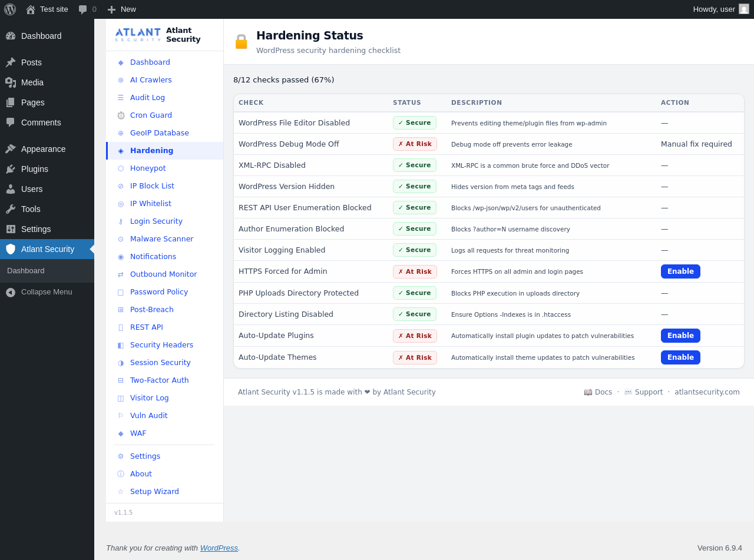The height and width of the screenshot is (560, 754).
Task: Open the Users menu
Action: (47, 189)
